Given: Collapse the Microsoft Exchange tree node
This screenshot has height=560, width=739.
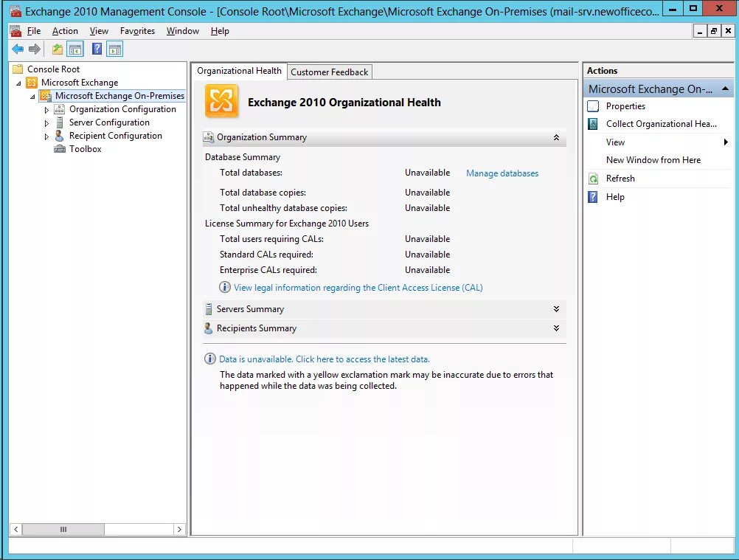Looking at the screenshot, I should [18, 83].
